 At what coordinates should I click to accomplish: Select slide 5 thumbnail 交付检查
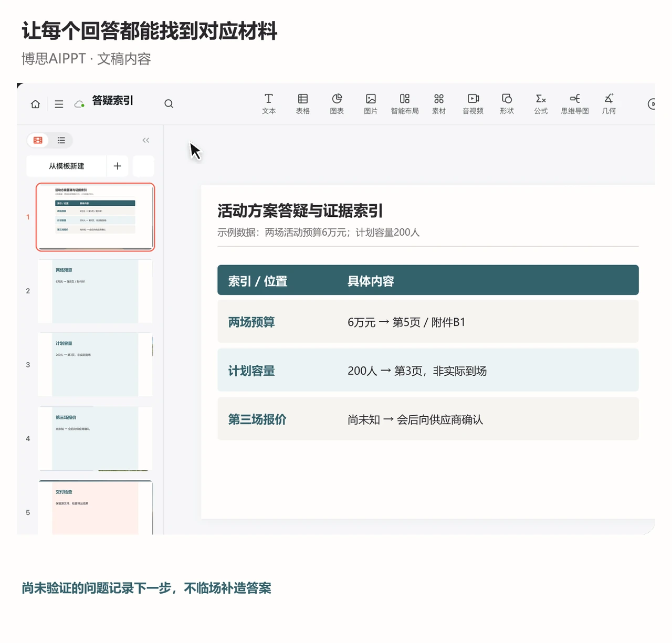click(x=95, y=508)
